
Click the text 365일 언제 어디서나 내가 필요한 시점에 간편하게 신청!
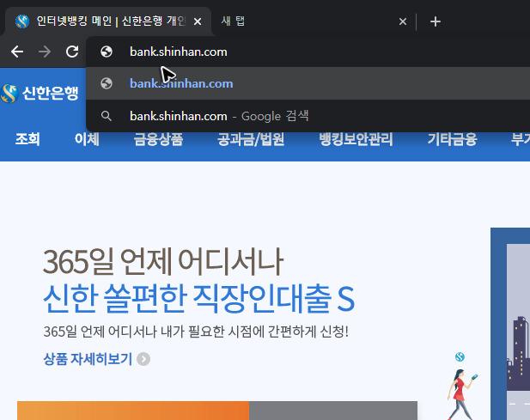pos(196,332)
